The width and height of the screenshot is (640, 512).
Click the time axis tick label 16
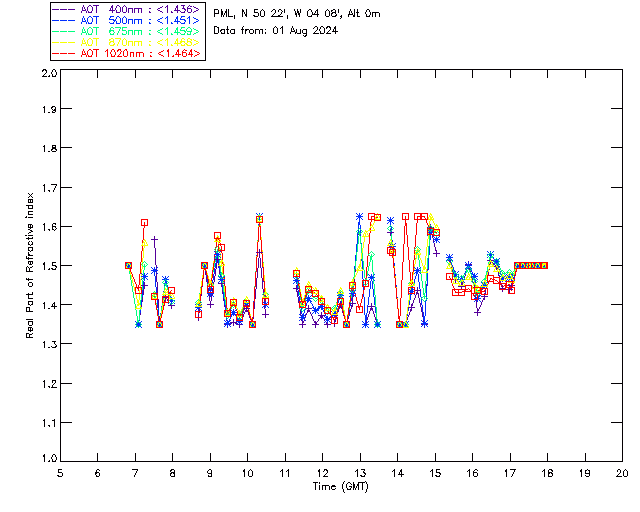click(472, 473)
